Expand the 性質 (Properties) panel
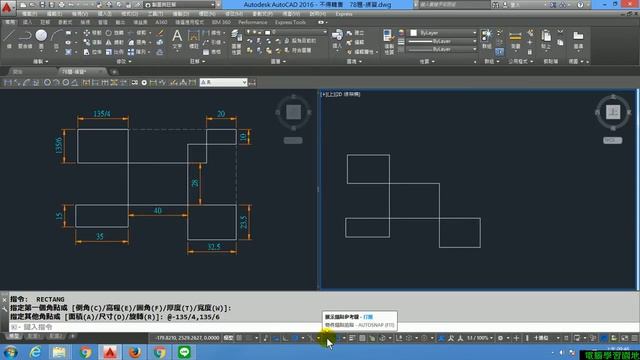Image resolution: width=640 pixels, height=360 pixels. tap(427, 62)
